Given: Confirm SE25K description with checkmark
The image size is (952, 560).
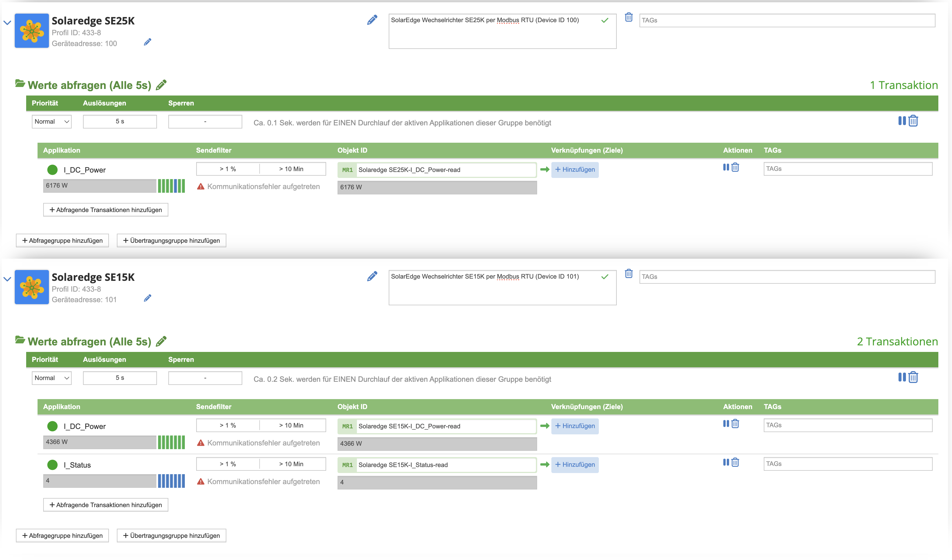Looking at the screenshot, I should (x=605, y=20).
